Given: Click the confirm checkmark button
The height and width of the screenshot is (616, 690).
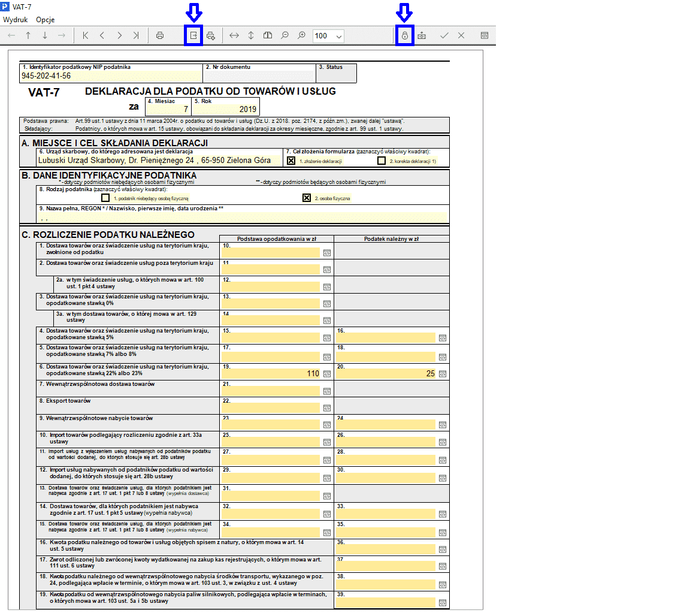Looking at the screenshot, I should click(x=444, y=35).
